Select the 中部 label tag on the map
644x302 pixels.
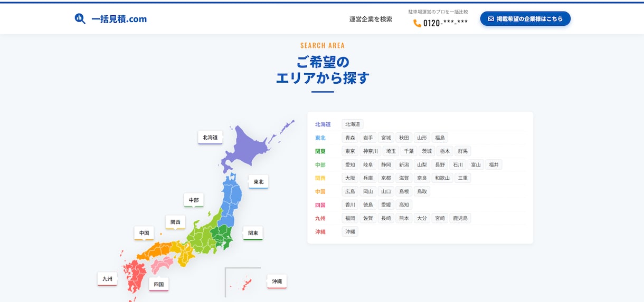[194, 200]
